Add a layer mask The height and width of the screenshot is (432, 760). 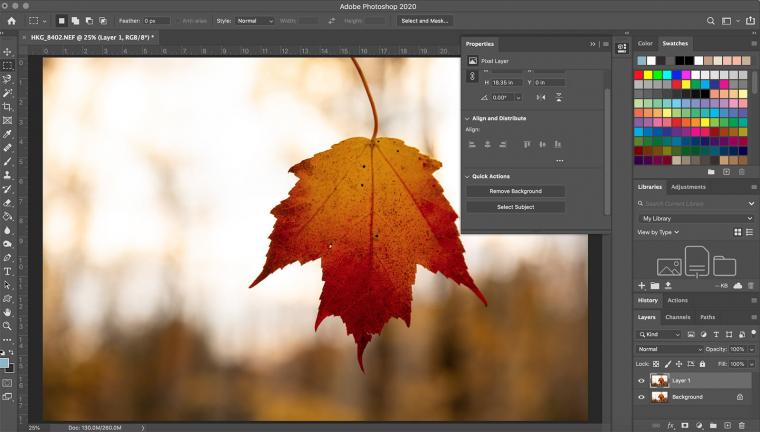[x=685, y=425]
